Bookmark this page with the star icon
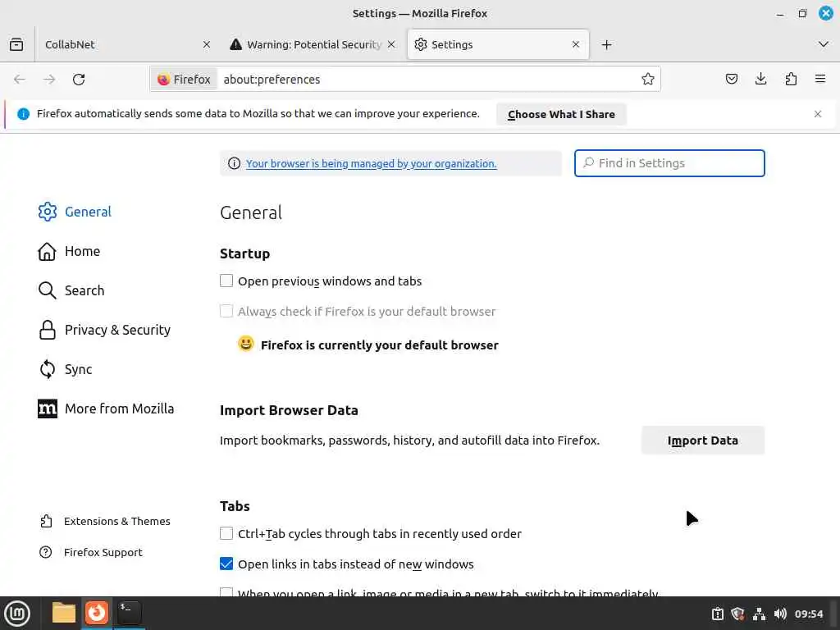840x630 pixels. point(648,80)
